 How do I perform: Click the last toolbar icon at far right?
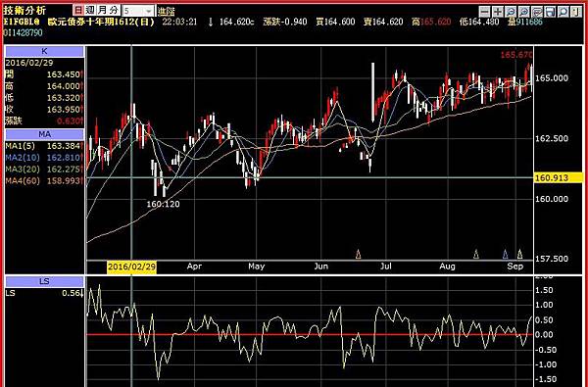pyautogui.click(x=576, y=12)
